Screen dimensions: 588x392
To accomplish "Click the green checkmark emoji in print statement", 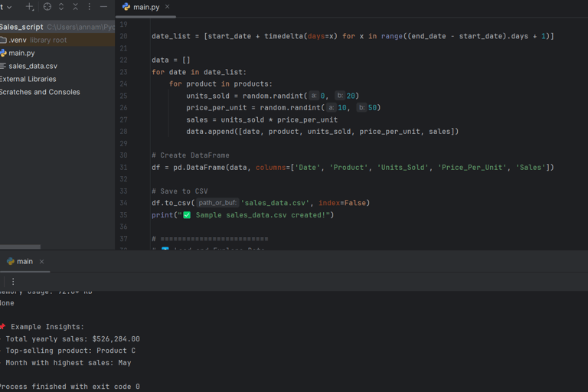I will point(187,215).
